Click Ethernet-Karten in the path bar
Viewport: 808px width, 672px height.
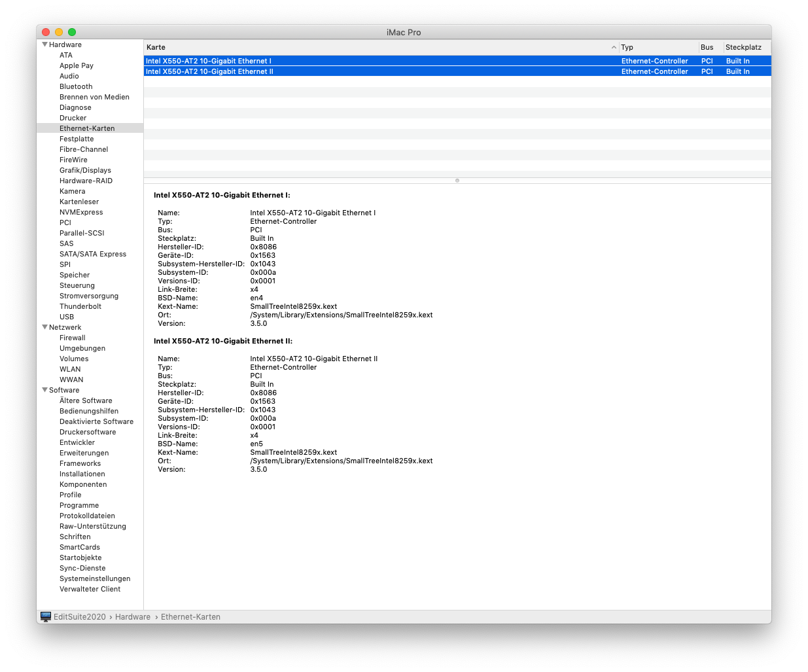pos(190,616)
